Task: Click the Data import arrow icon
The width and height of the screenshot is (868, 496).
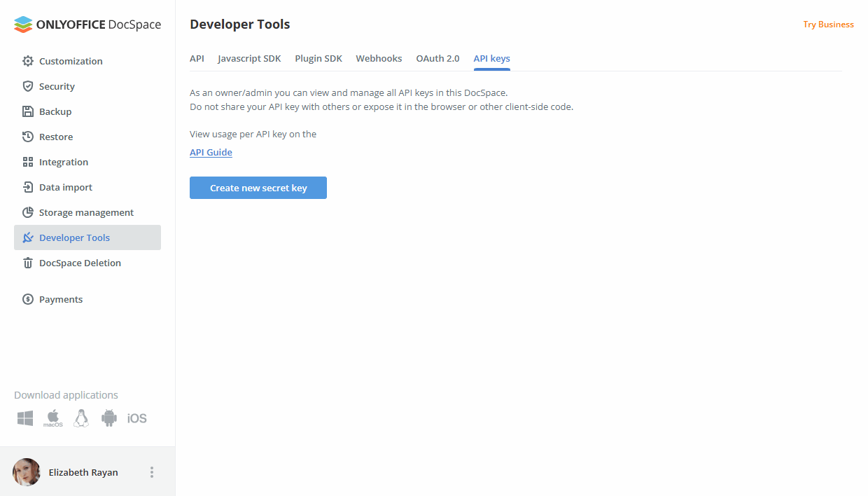Action: point(28,187)
